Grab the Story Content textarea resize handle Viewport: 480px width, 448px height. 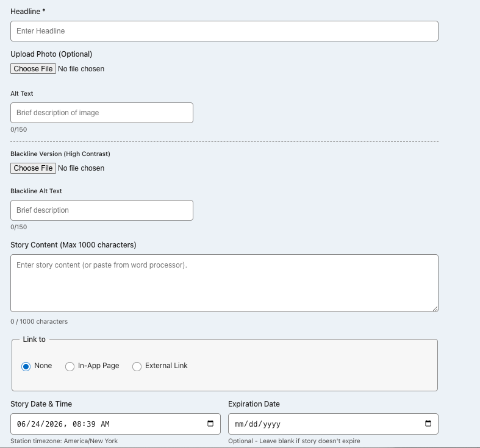(435, 309)
